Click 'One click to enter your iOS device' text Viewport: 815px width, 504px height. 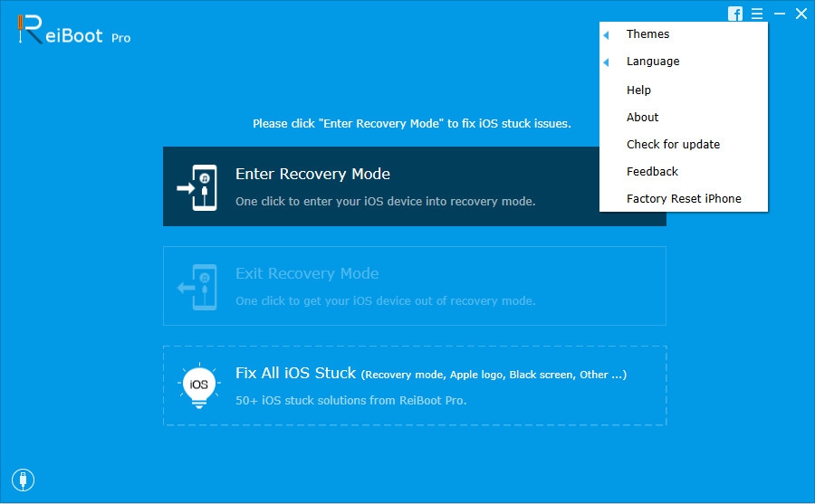(385, 202)
